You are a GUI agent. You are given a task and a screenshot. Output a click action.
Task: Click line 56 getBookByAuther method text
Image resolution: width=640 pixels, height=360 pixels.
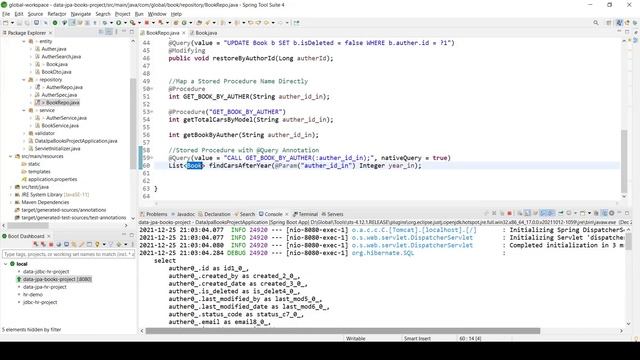click(244, 135)
